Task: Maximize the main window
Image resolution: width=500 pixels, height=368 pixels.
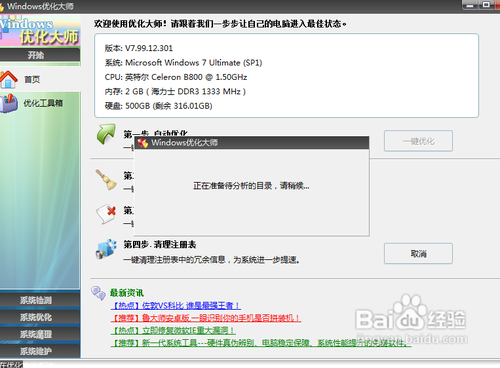Action: 486,5
